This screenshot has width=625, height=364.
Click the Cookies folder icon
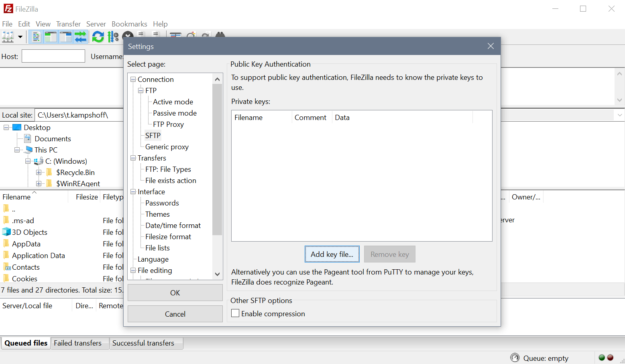point(6,278)
